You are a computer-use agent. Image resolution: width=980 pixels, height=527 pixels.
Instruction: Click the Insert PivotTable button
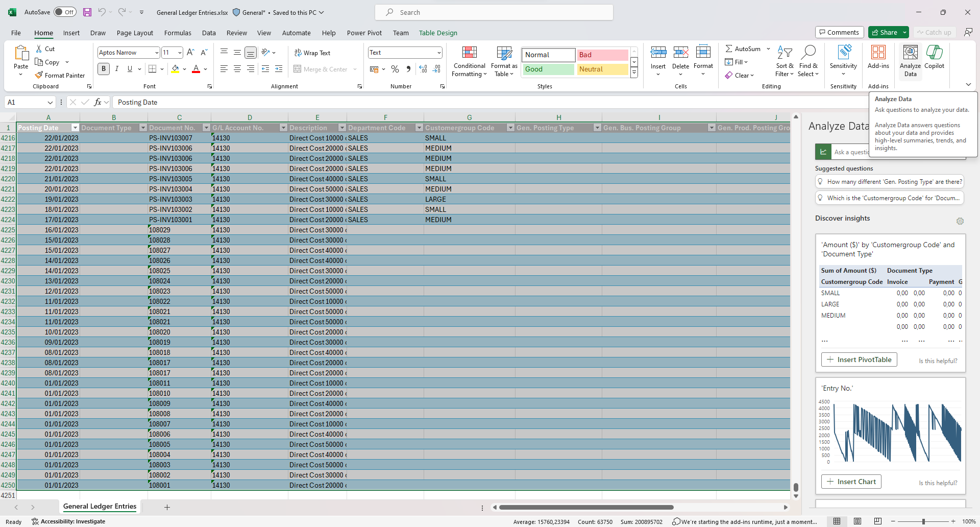[859, 360]
